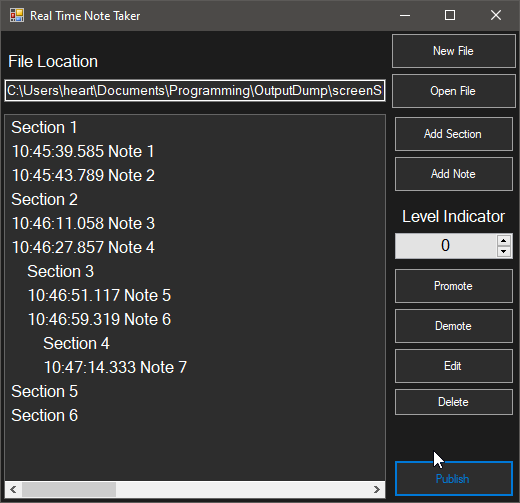
Task: Select the 10:46:59.319 Note 6 row
Action: (x=195, y=319)
